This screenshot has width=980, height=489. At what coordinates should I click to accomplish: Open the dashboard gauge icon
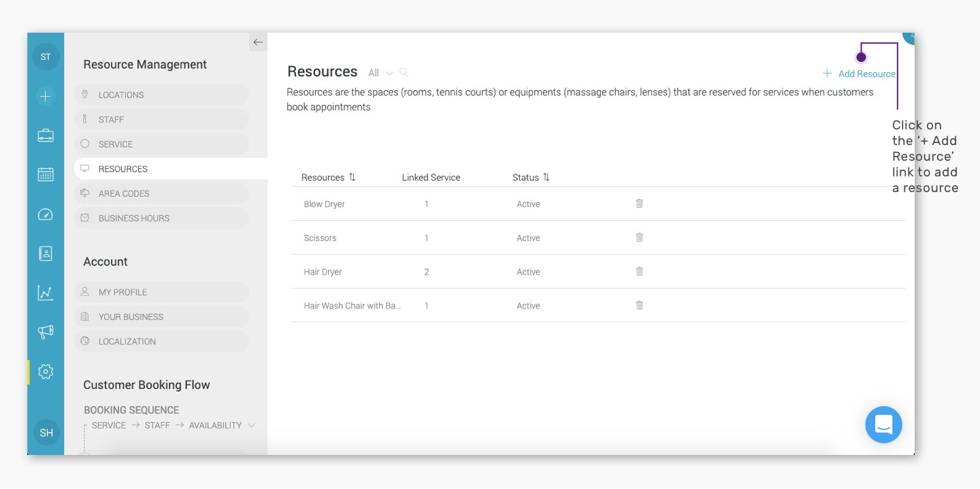[x=46, y=215]
